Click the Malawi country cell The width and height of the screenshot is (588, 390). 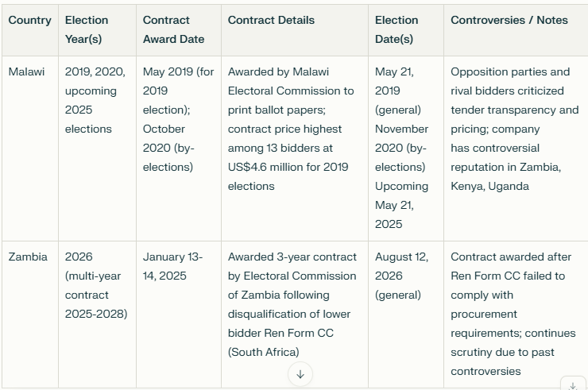click(27, 71)
